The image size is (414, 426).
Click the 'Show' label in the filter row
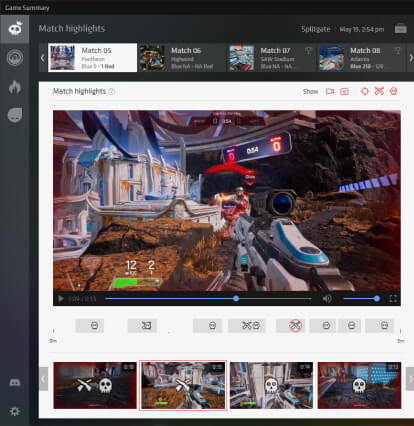[x=310, y=91]
